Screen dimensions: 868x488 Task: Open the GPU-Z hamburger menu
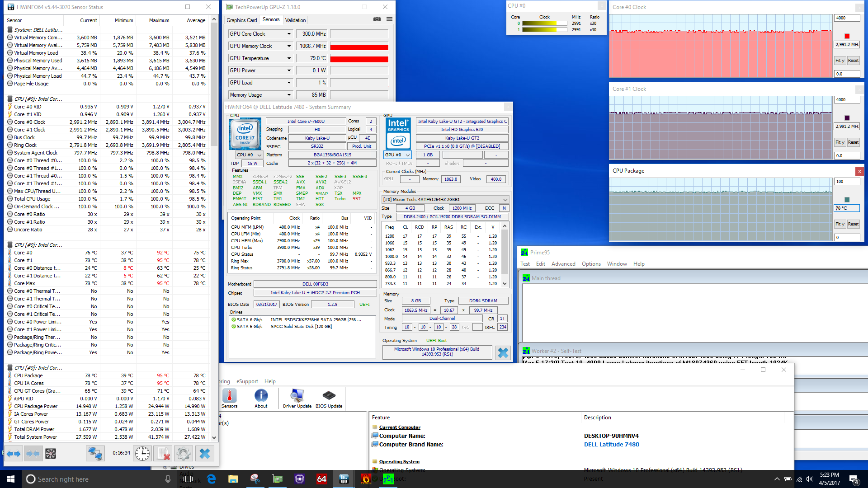389,19
